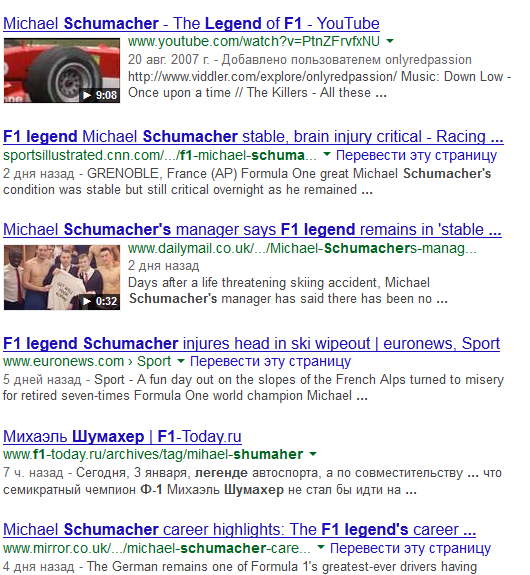
Task: Expand the sportsillustrated.cnn.com URL dropdown arrow
Action: 326,155
